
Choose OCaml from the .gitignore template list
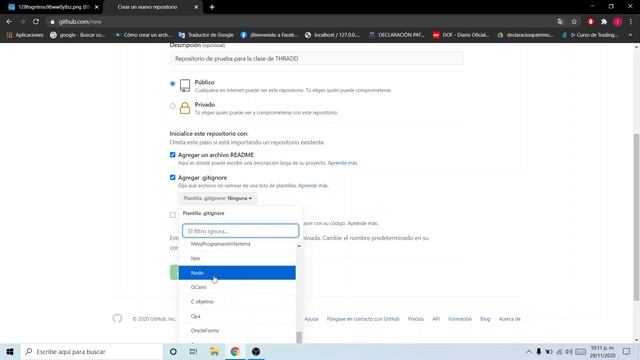(x=237, y=287)
